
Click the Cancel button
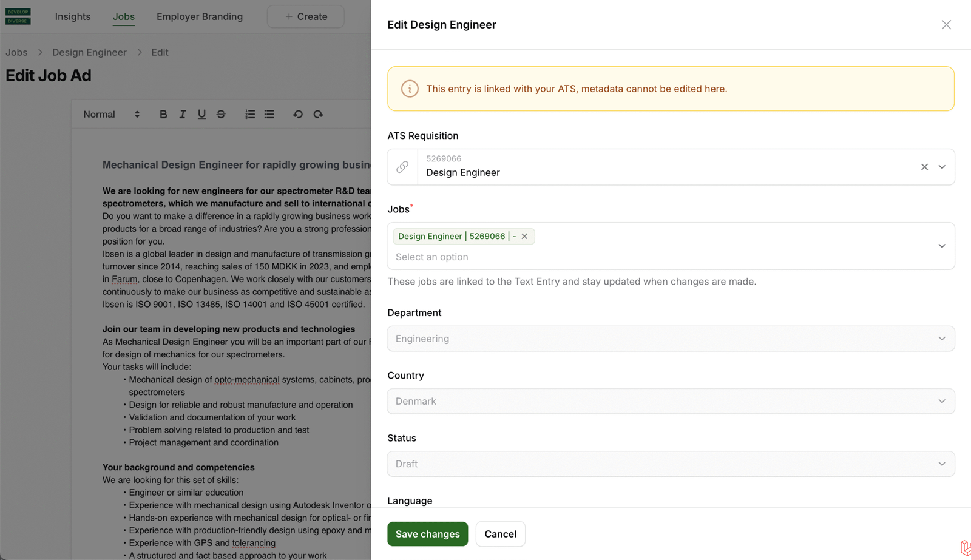(x=500, y=534)
